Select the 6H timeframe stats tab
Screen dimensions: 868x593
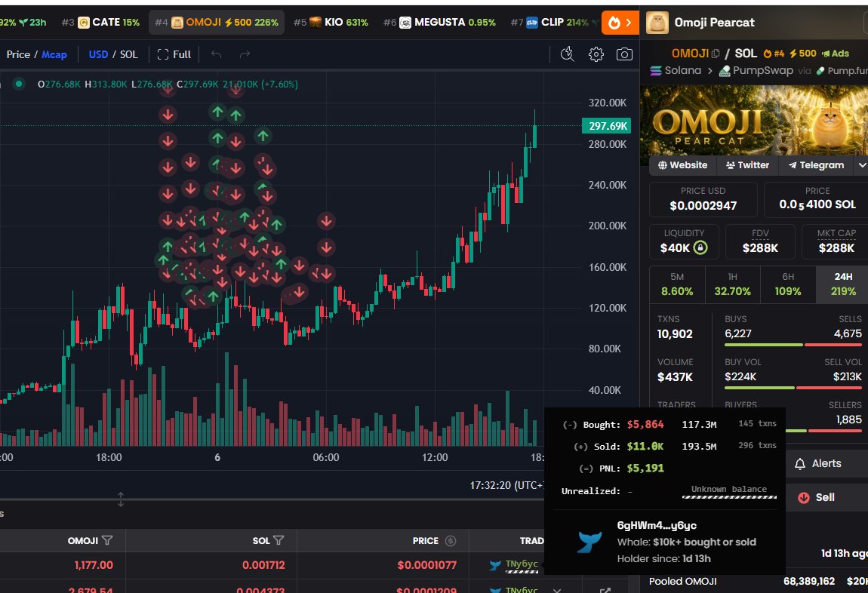click(x=788, y=284)
